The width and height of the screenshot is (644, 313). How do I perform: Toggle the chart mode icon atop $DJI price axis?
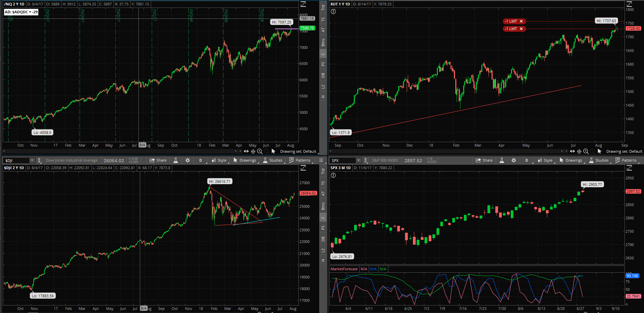coord(303,168)
